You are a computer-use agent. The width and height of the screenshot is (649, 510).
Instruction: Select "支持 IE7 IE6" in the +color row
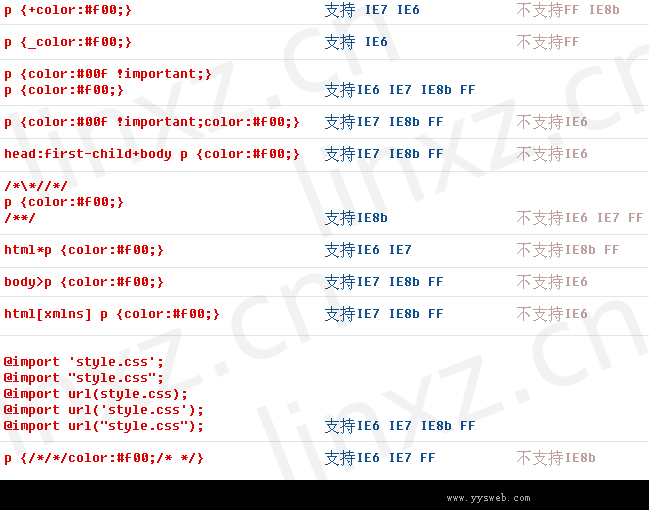point(372,10)
